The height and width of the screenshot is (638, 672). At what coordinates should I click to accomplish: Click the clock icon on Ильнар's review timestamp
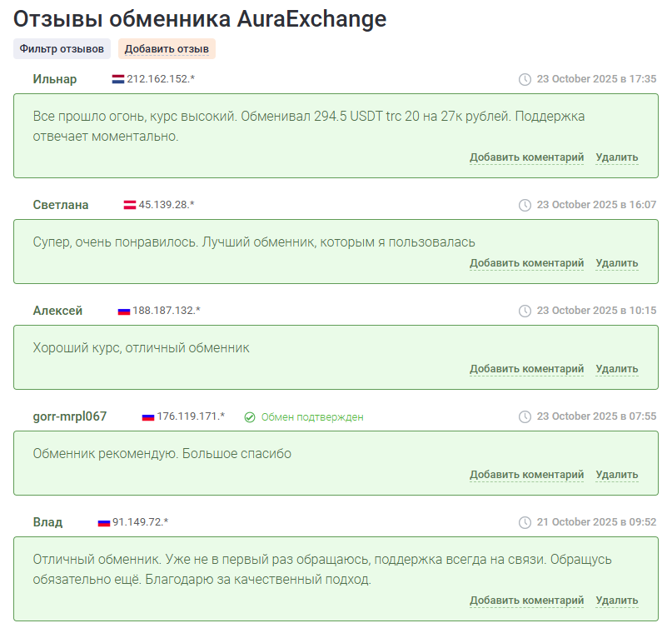click(524, 79)
